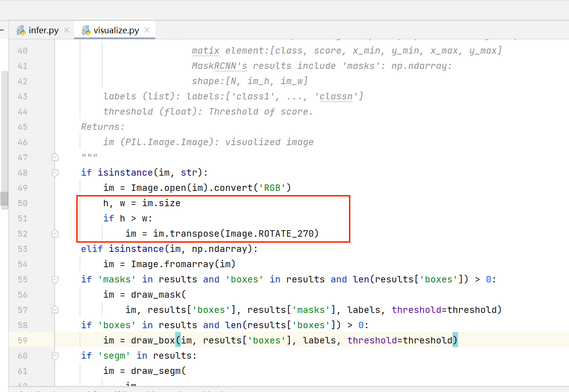The height and width of the screenshot is (392, 569).
Task: Click line number 50 in the gutter
Action: click(22, 203)
